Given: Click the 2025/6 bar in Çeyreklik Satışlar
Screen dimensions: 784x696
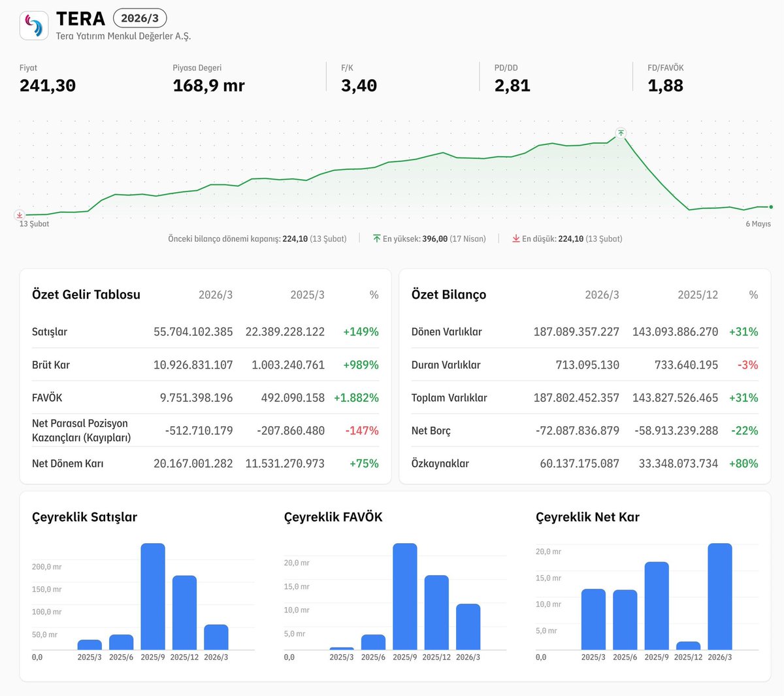Looking at the screenshot, I should [x=122, y=642].
